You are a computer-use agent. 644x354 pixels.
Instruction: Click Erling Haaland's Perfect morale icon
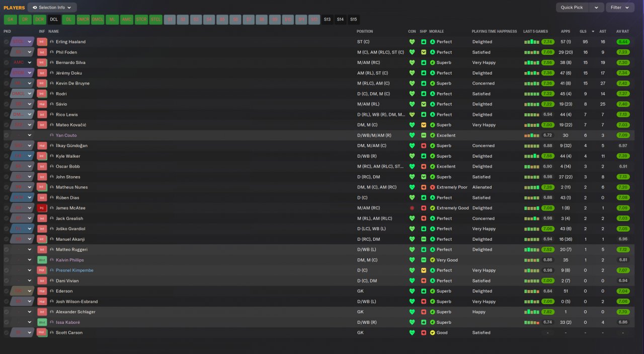(432, 42)
